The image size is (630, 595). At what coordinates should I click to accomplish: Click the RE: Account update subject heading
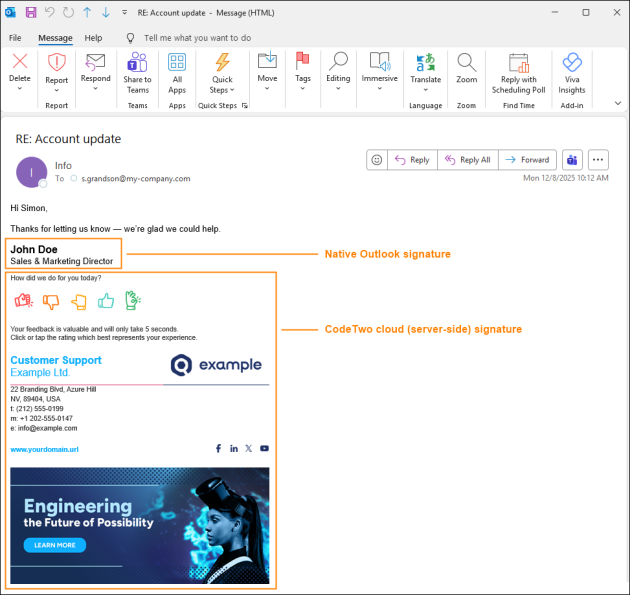coord(68,139)
